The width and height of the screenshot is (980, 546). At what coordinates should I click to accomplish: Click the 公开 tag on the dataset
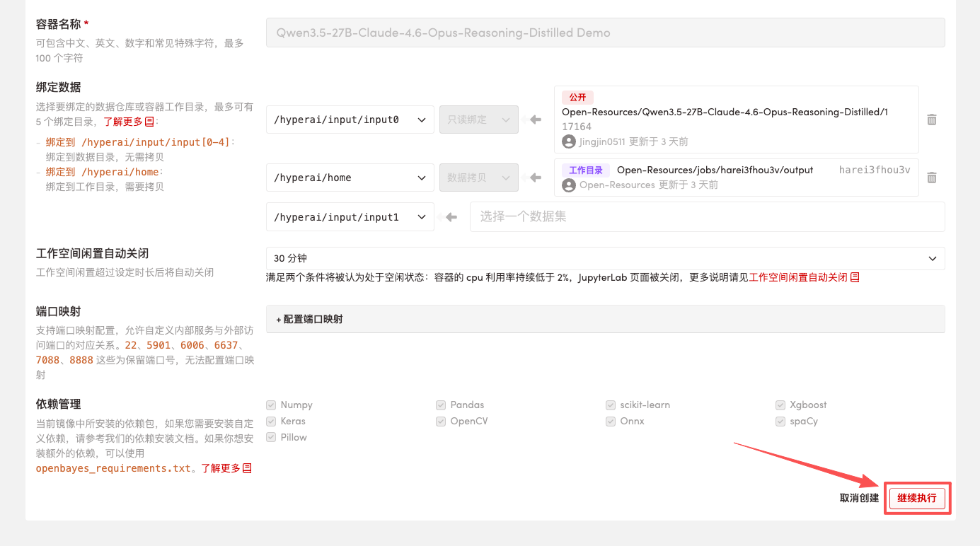pos(577,98)
